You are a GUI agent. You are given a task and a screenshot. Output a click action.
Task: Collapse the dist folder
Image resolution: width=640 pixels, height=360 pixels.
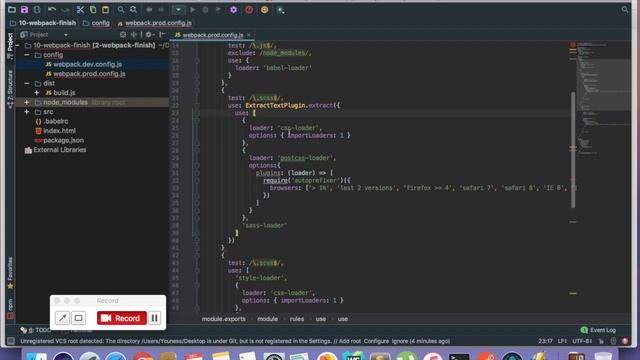[x=27, y=83]
